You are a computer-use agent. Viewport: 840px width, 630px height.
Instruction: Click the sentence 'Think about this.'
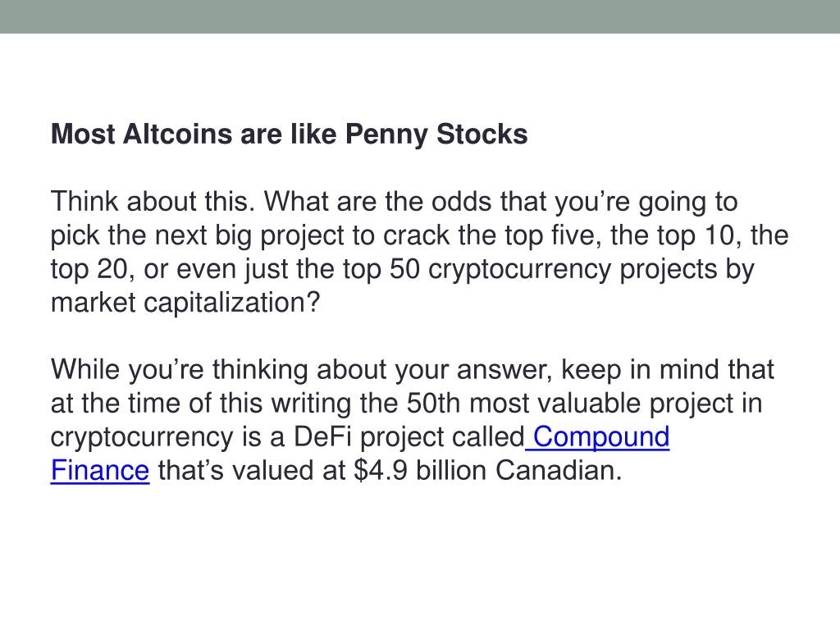point(153,202)
